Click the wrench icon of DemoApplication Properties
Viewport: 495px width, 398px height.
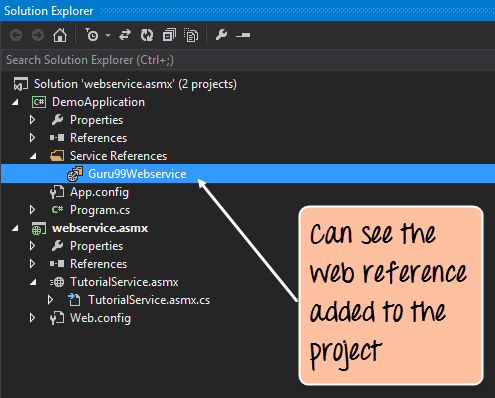coord(57,120)
